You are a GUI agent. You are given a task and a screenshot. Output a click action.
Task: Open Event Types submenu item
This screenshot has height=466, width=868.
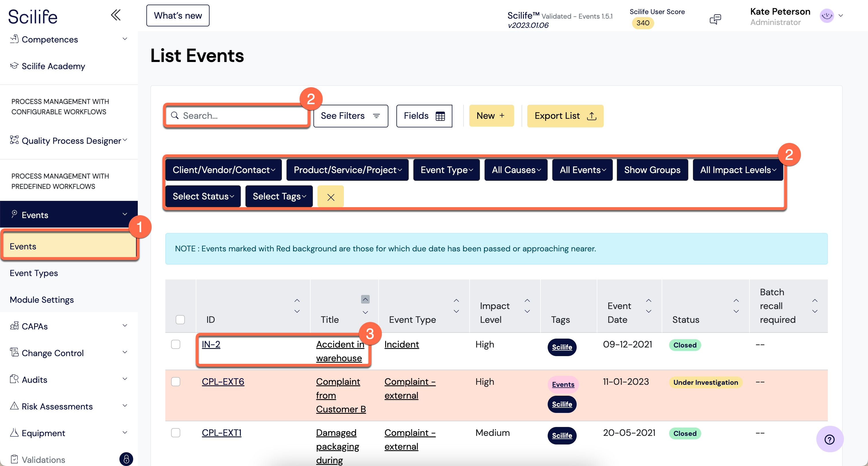click(x=34, y=273)
